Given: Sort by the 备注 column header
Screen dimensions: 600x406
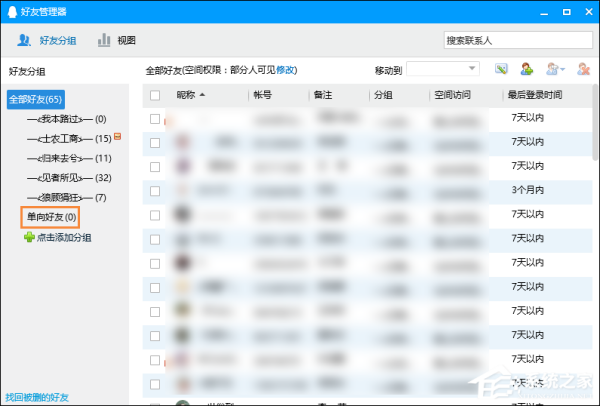Looking at the screenshot, I should click(323, 95).
